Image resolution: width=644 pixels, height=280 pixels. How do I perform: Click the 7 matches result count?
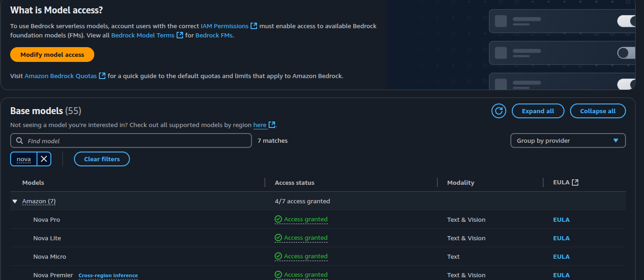pyautogui.click(x=272, y=140)
